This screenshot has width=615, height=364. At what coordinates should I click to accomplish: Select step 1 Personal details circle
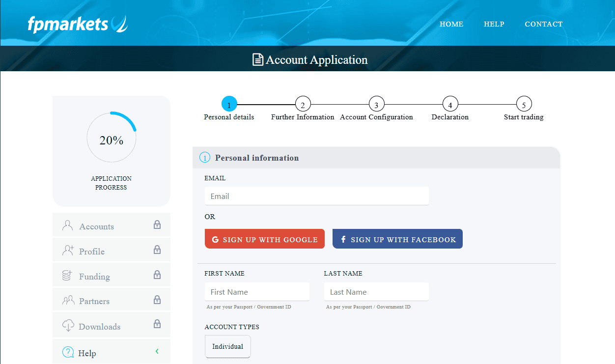pyautogui.click(x=229, y=104)
